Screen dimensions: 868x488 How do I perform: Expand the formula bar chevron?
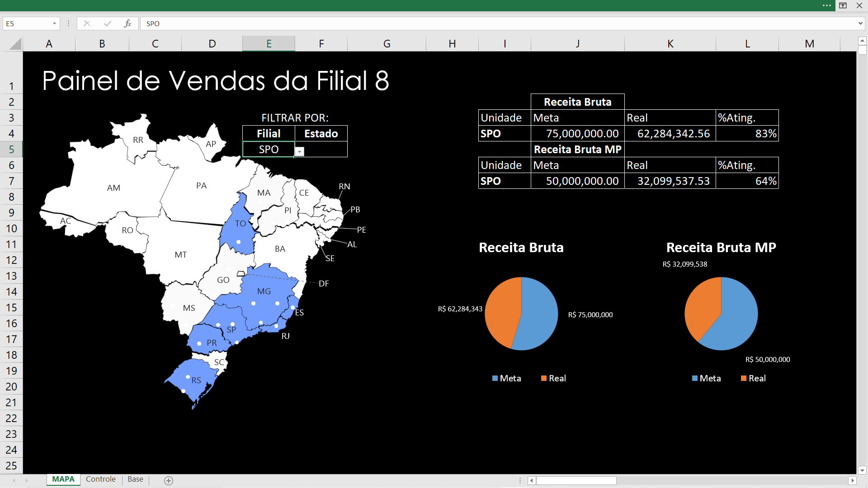(860, 23)
